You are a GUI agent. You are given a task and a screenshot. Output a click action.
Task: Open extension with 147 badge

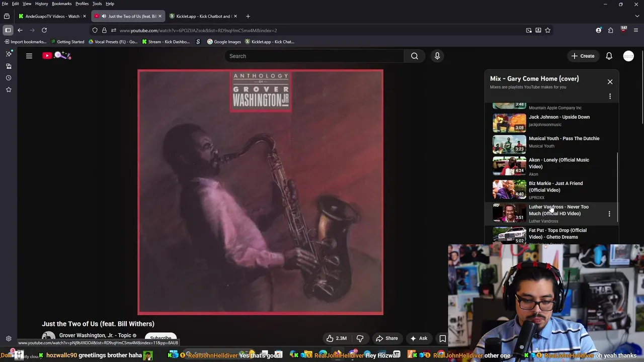(x=623, y=30)
